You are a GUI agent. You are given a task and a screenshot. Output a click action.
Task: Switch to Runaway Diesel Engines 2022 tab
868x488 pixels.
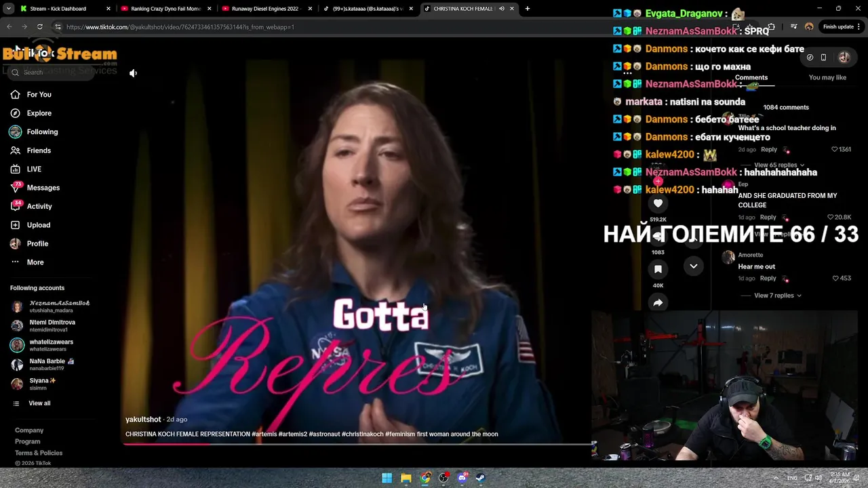pyautogui.click(x=267, y=9)
